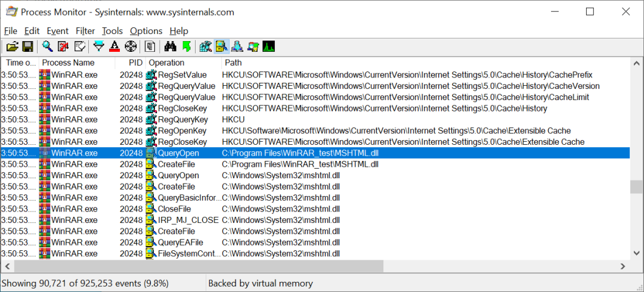Click the horizontal scrollbar right arrow
Image resolution: width=644 pixels, height=292 pixels.
pos(624,266)
